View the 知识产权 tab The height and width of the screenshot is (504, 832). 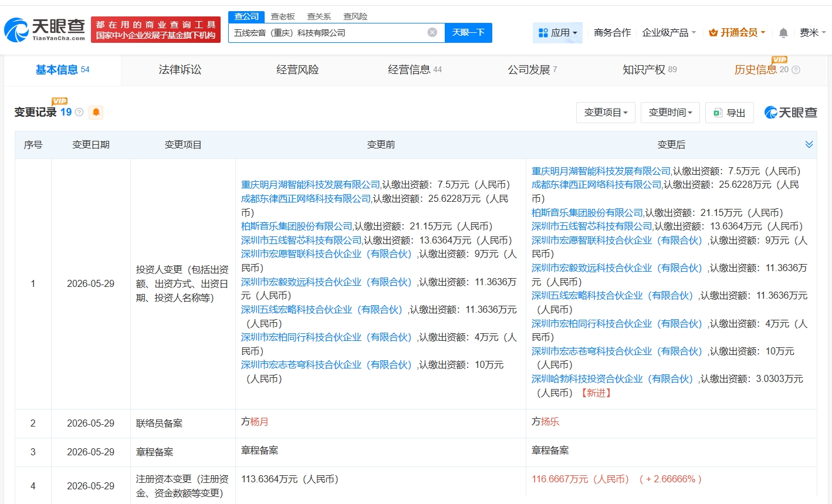(650, 70)
